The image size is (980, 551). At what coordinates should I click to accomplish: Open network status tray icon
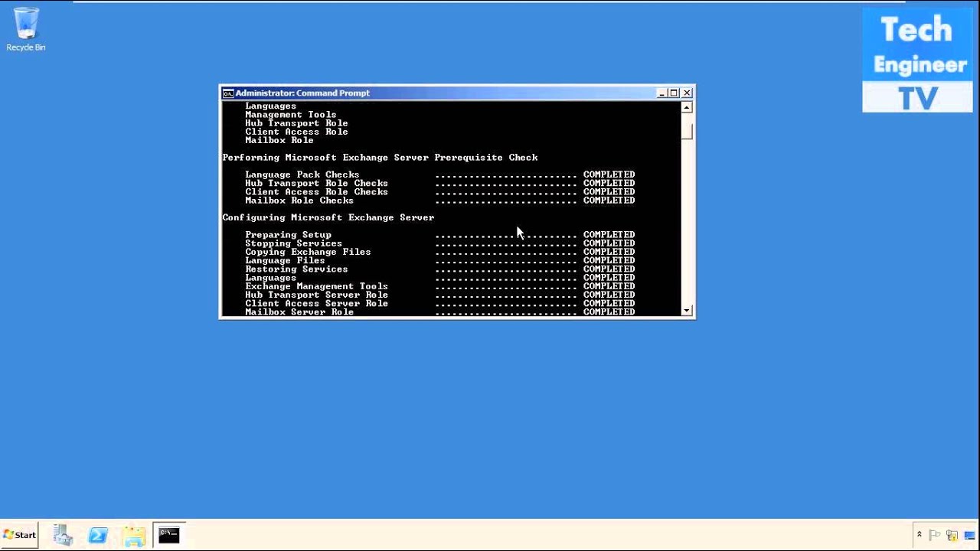(x=952, y=535)
